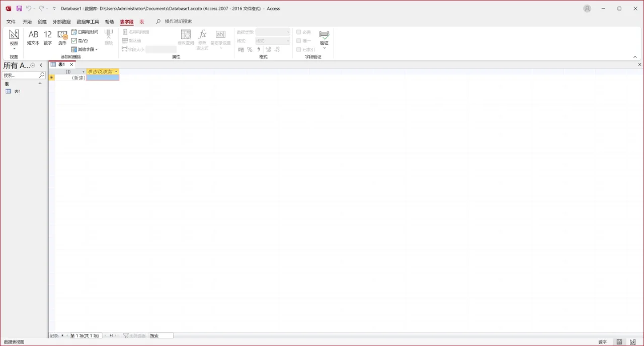
Task: Click the navigation pane search box
Action: 21,75
